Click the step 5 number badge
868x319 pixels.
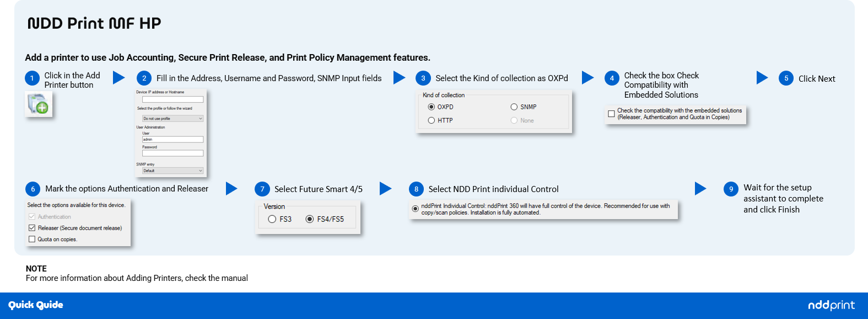pos(786,78)
